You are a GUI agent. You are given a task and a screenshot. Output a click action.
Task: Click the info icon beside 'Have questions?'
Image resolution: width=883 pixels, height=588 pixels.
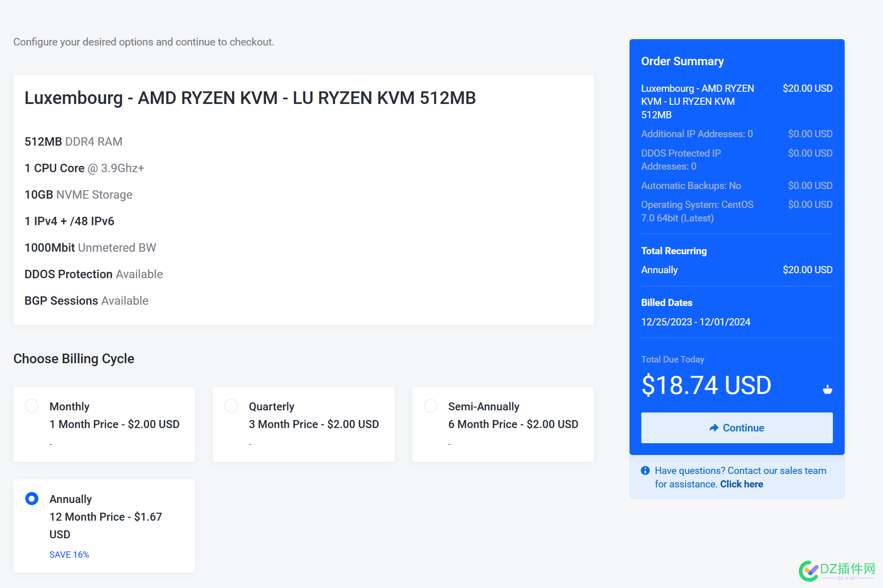point(645,471)
